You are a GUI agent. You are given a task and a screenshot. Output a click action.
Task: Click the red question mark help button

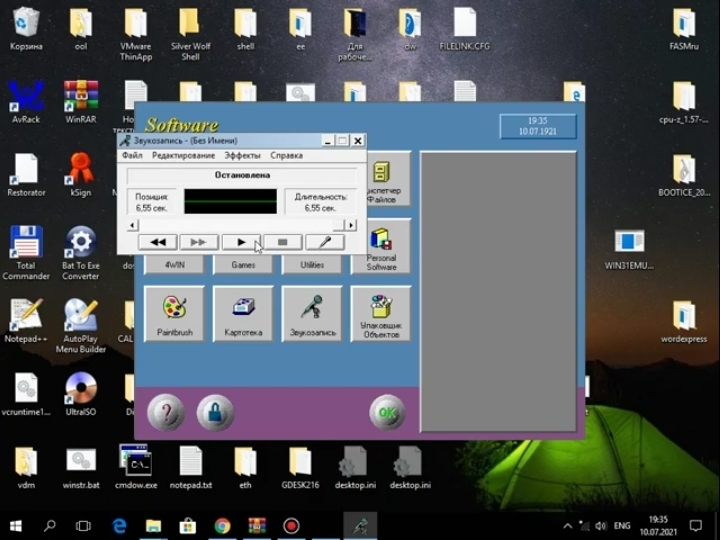point(166,412)
